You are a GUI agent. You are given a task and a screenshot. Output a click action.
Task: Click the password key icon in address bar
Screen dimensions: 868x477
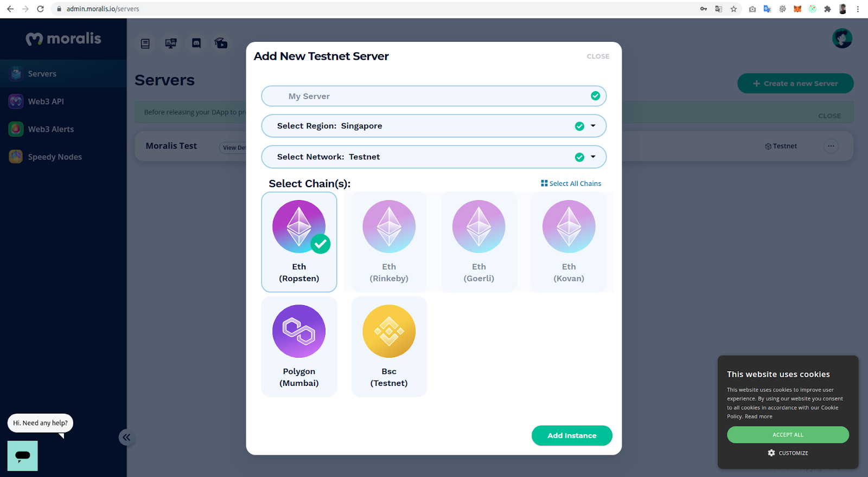pyautogui.click(x=704, y=9)
